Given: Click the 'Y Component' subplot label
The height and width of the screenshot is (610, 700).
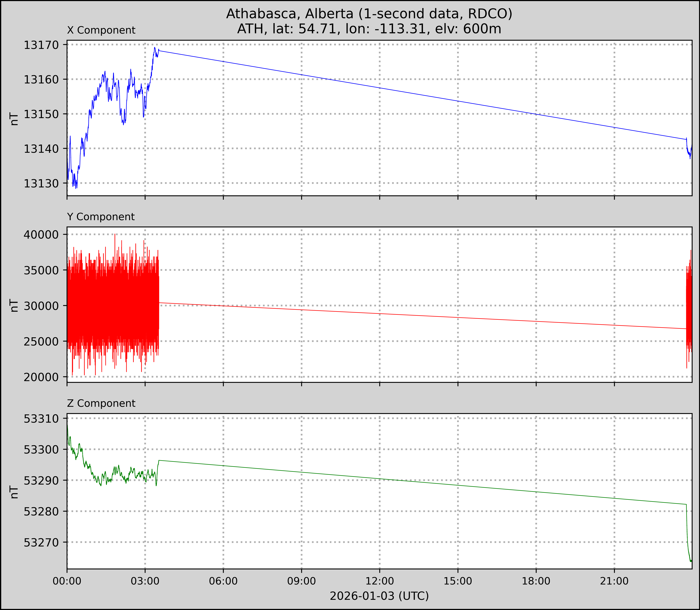Looking at the screenshot, I should (101, 217).
